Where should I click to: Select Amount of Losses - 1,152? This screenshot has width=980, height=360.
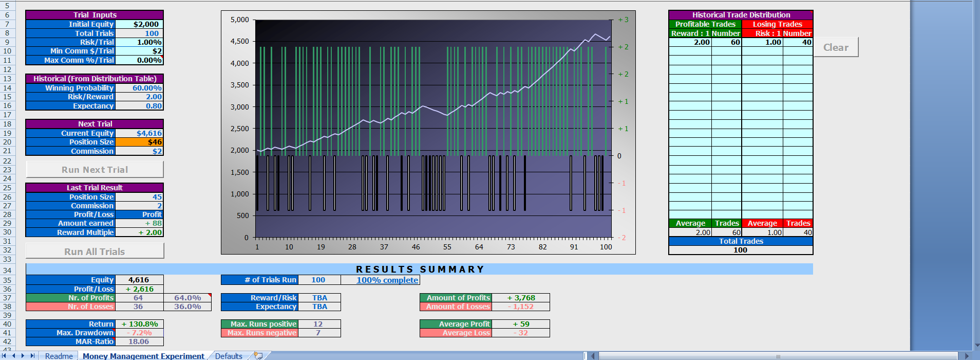click(520, 307)
